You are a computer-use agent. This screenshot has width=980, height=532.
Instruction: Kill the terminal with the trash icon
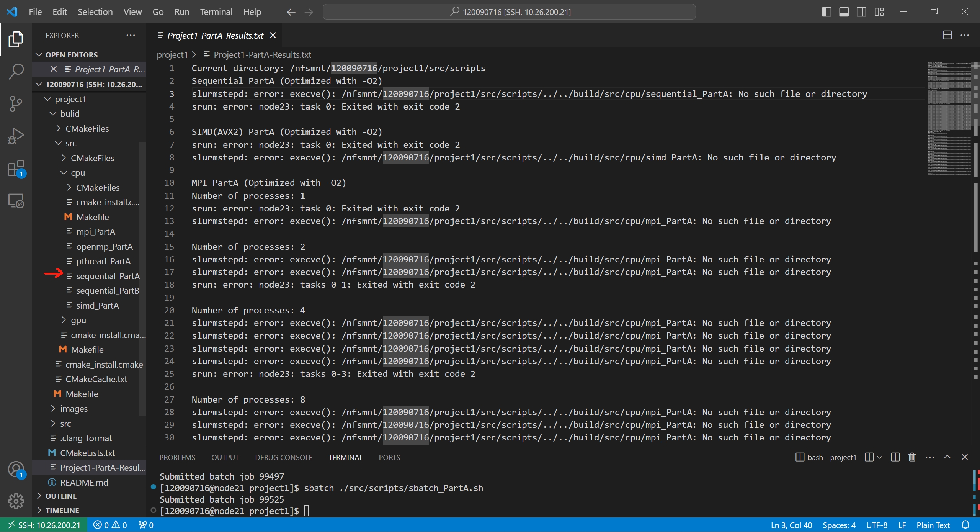coord(911,457)
